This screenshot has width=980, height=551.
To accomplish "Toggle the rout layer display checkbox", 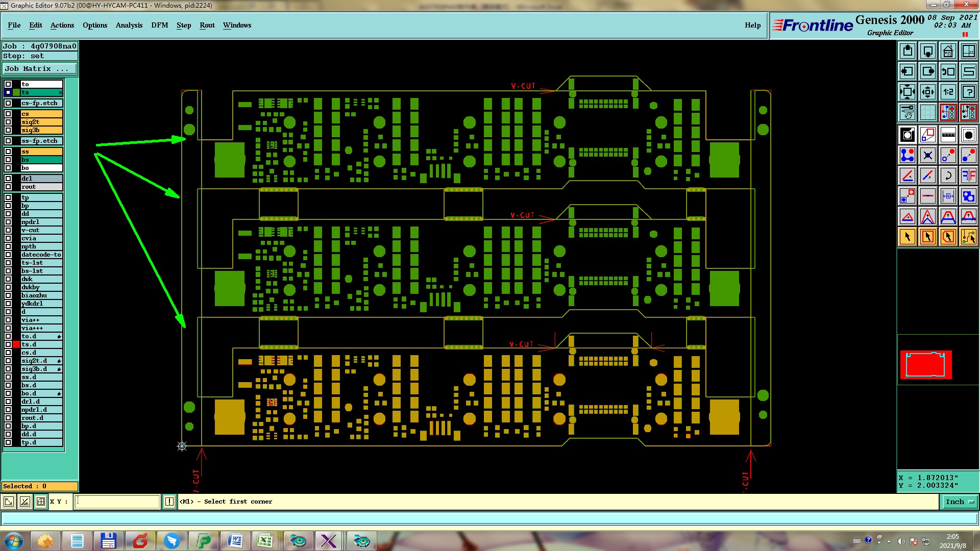I will tap(8, 187).
